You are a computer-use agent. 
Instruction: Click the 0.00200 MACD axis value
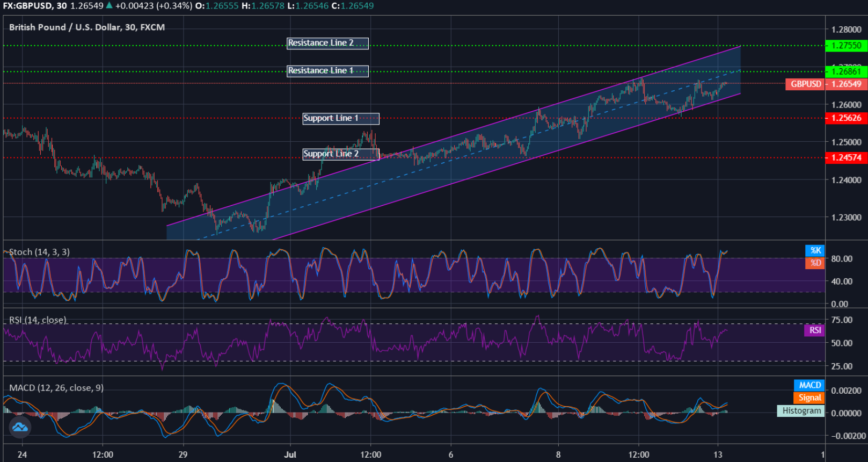point(846,390)
